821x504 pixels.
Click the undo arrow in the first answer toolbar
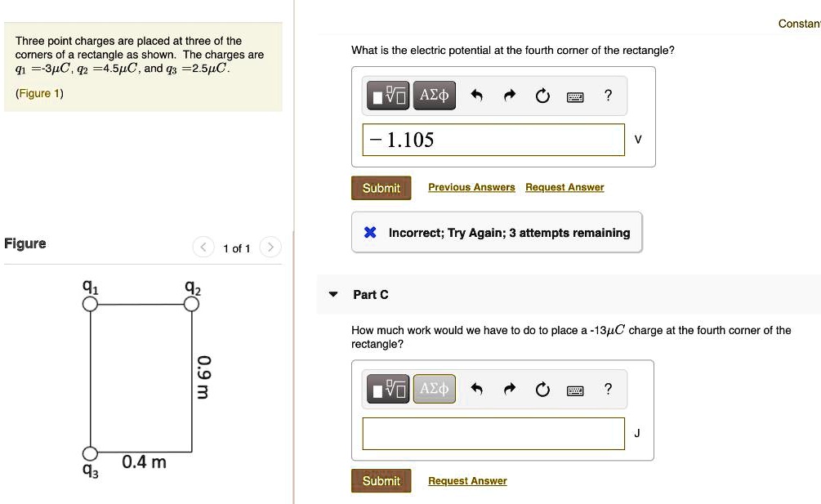coord(478,96)
